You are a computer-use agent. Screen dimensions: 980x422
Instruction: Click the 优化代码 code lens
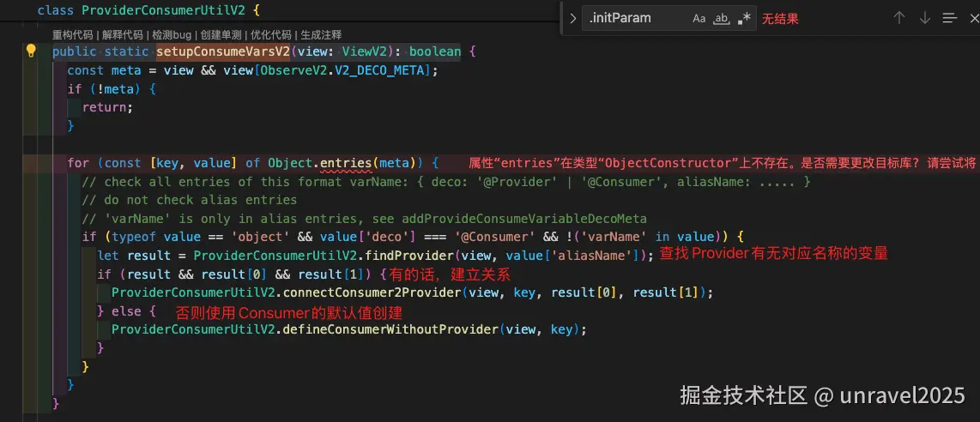tap(271, 35)
